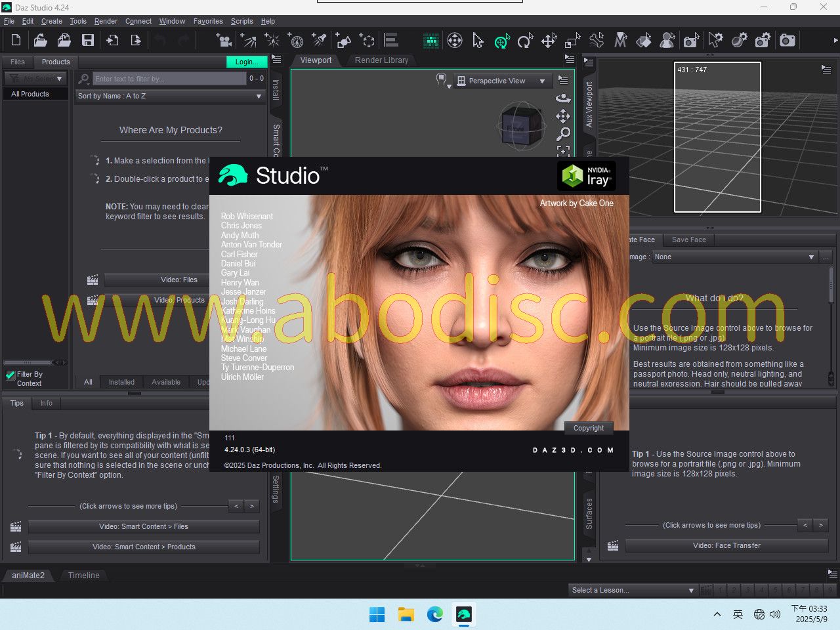Open the File menu

tap(9, 21)
